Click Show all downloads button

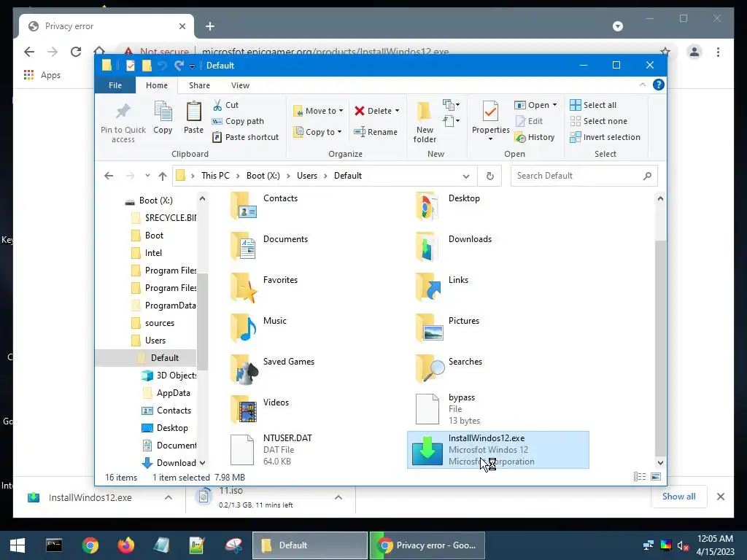tap(679, 497)
